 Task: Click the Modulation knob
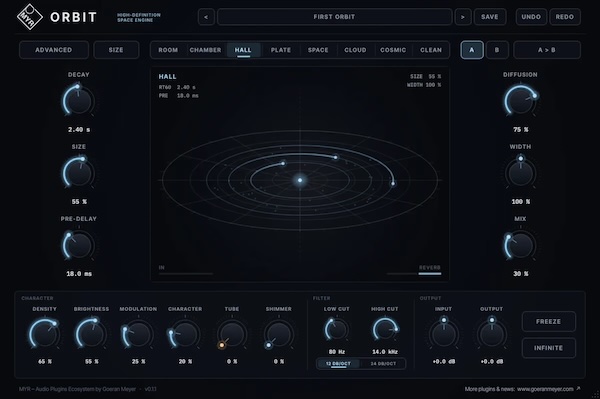pos(138,334)
